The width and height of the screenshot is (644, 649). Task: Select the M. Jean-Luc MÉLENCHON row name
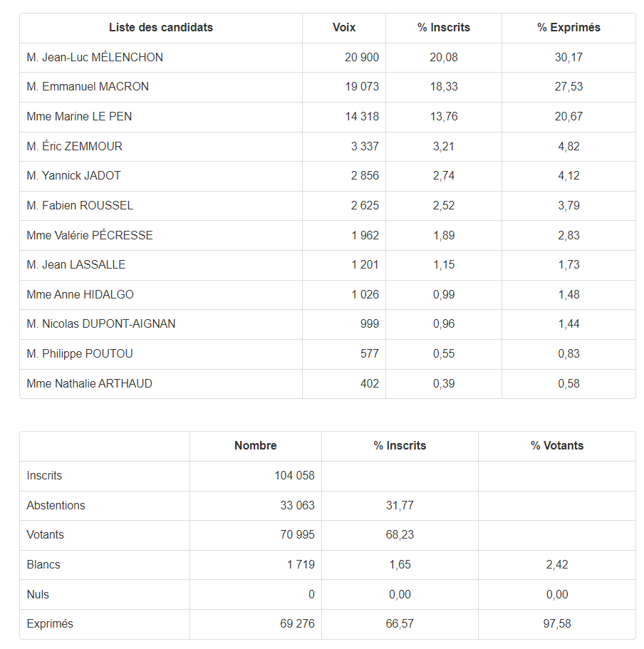pos(95,58)
